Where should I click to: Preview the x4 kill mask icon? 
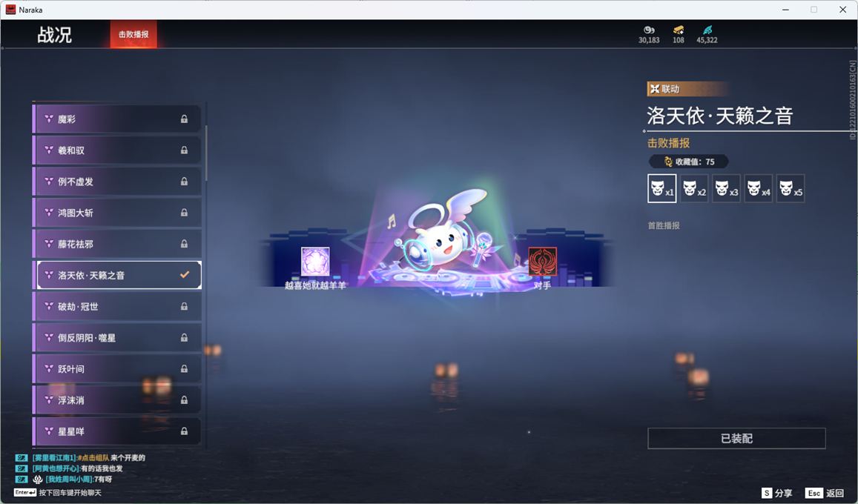(x=759, y=188)
